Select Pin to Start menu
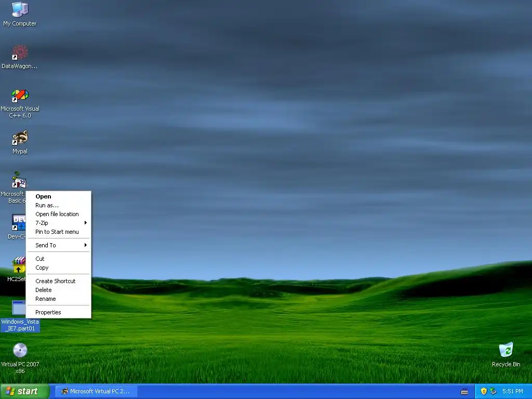Image resolution: width=532 pixels, height=399 pixels. [x=58, y=232]
